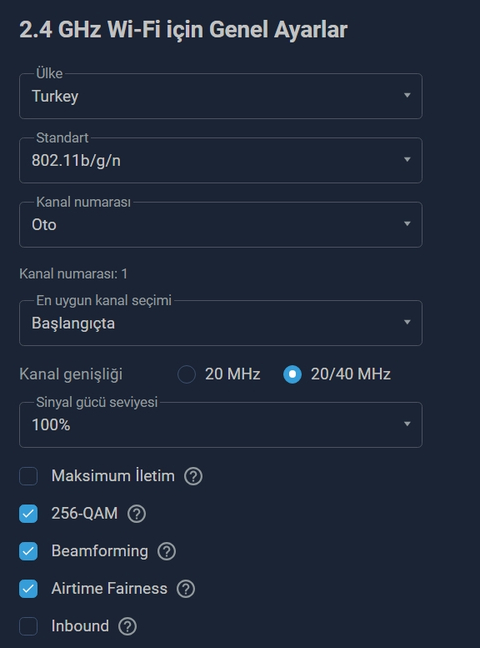Select the 20/40 MHz radio option
The width and height of the screenshot is (480, 648).
[x=292, y=374]
